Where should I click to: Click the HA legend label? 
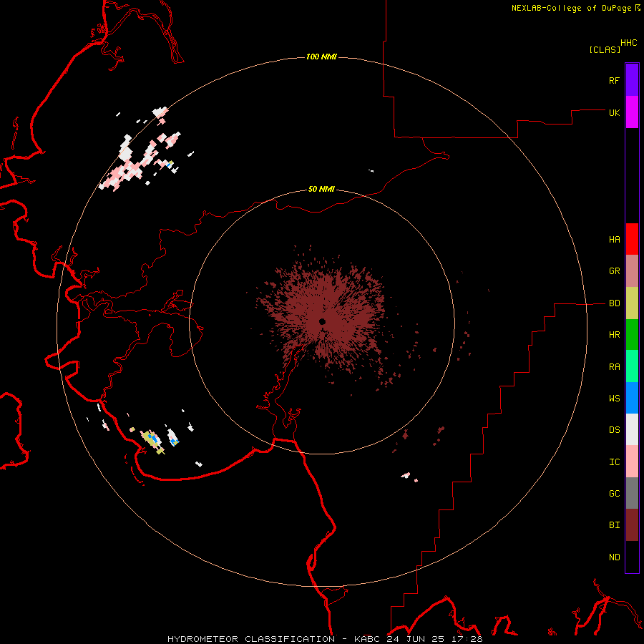point(614,240)
